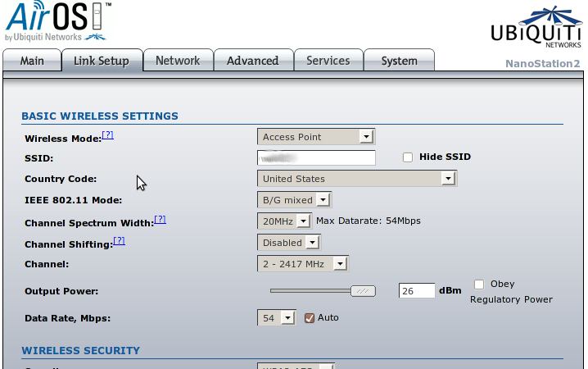Expand the IEEE 802.11 Mode dropdown

pos(294,200)
